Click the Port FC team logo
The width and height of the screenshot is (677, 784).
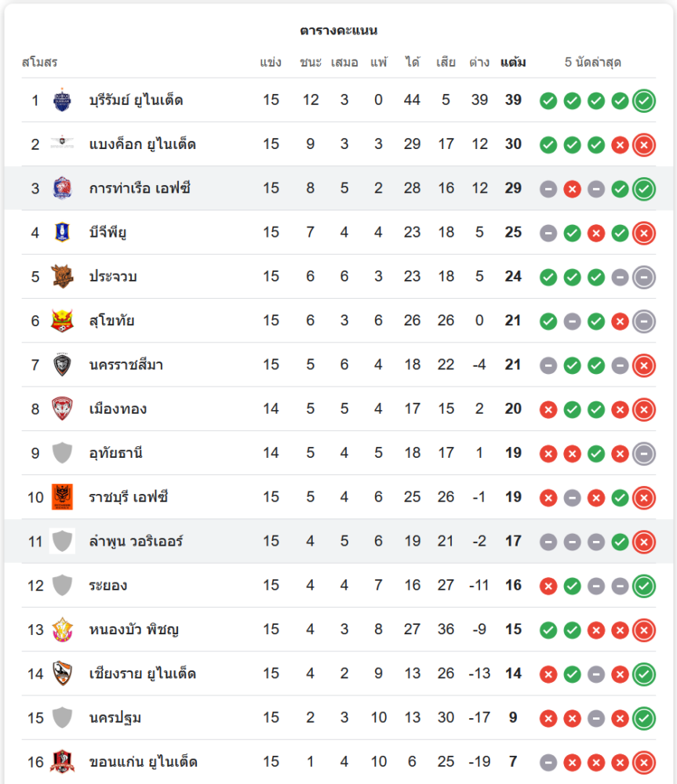point(62,188)
